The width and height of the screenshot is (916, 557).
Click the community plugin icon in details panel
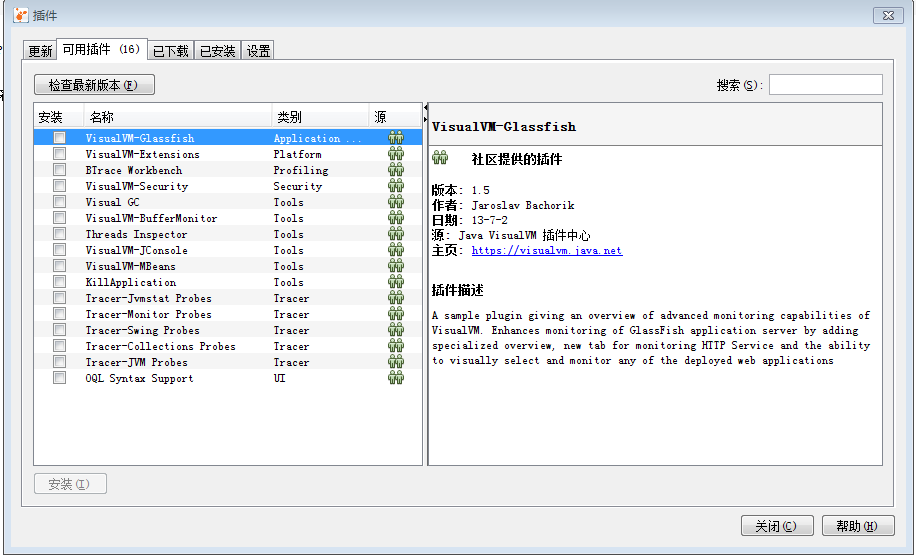(440, 158)
